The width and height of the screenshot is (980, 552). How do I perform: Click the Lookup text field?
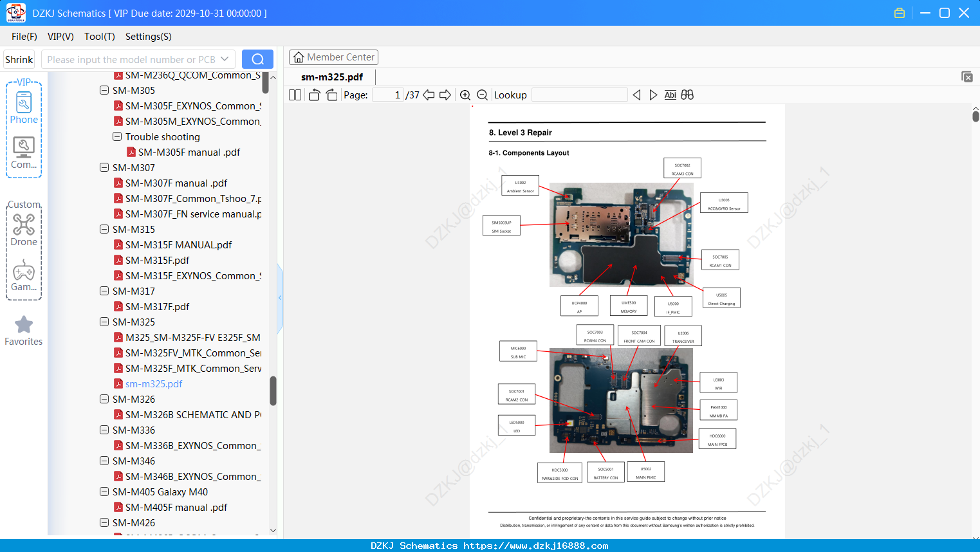coord(580,95)
